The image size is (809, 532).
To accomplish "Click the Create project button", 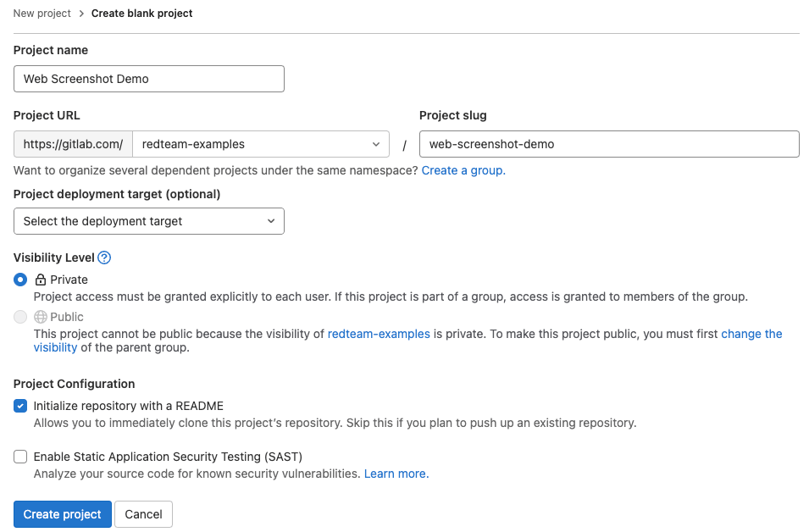I will [62, 514].
